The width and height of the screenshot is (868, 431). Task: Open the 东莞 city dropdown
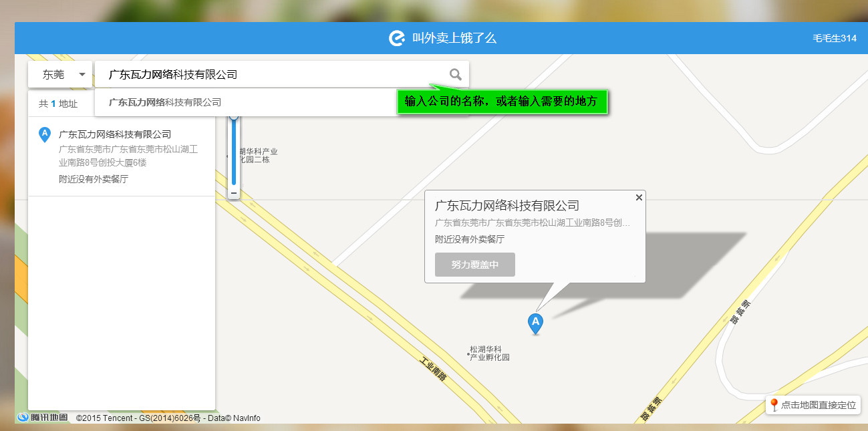pyautogui.click(x=59, y=74)
